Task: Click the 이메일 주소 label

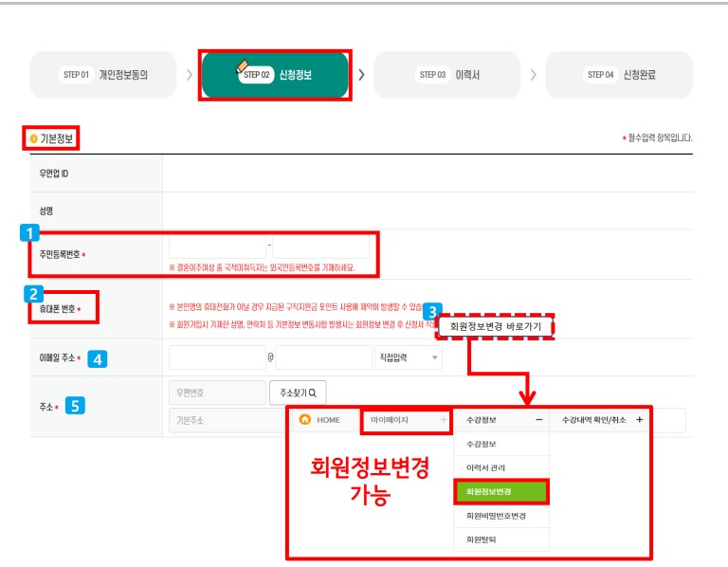Action: [x=57, y=357]
